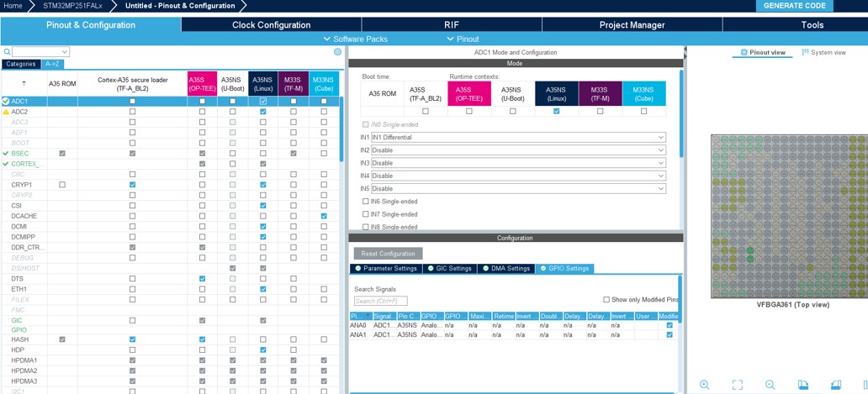Switch to Pinout view
This screenshot has width=868, height=394.
coord(763,52)
